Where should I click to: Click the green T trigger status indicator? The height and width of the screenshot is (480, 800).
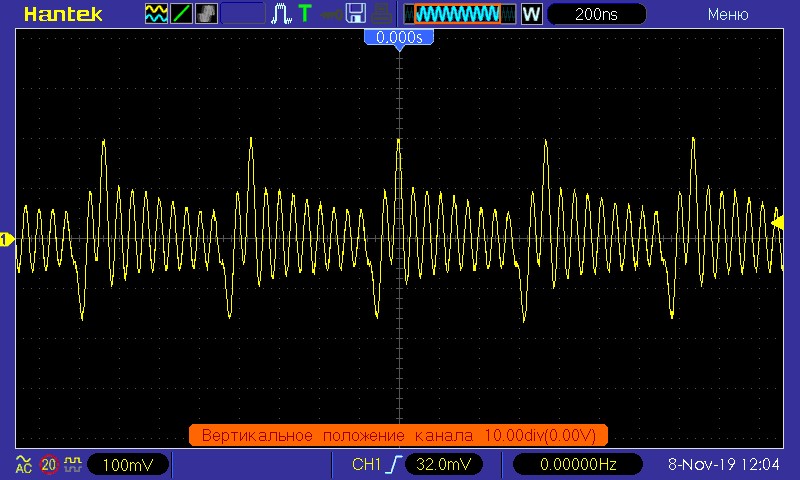[x=305, y=14]
